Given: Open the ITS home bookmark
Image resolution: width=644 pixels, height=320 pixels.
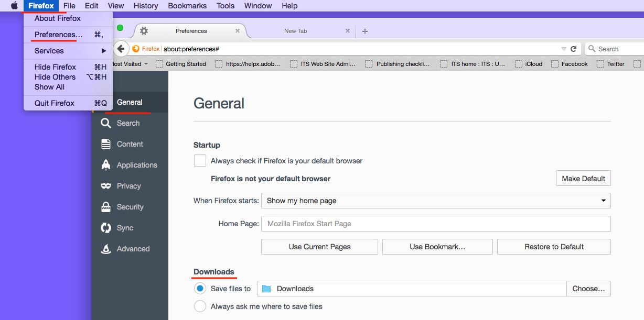Looking at the screenshot, I should (473, 64).
